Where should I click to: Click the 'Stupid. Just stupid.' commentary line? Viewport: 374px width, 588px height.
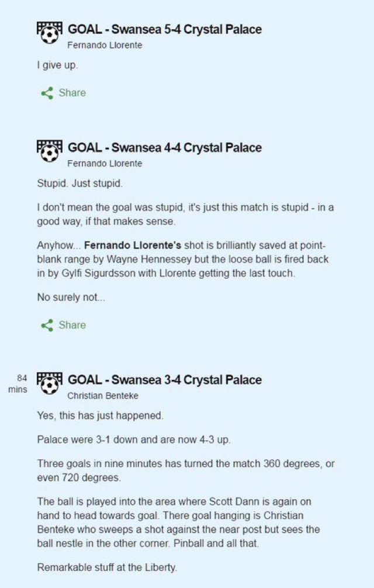(x=79, y=184)
